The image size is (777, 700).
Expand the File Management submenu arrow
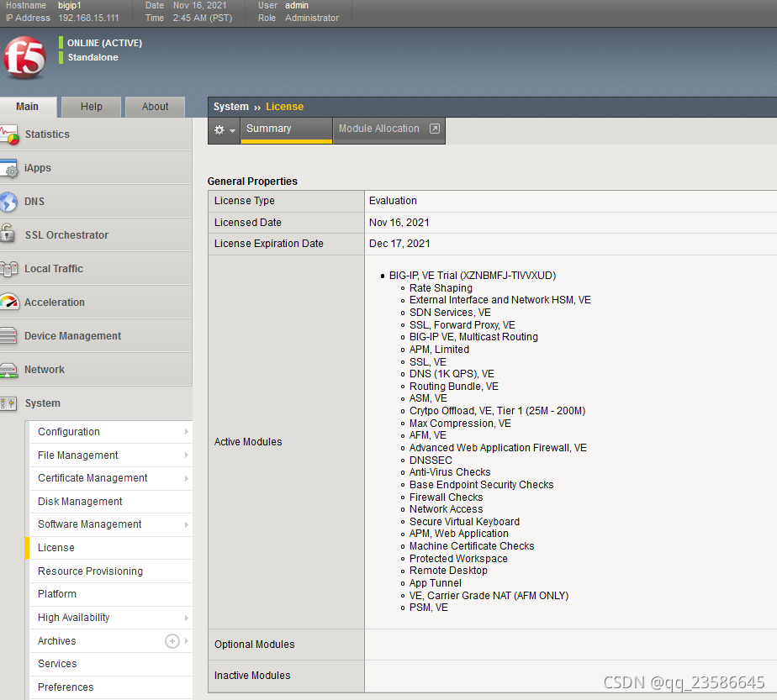(187, 455)
